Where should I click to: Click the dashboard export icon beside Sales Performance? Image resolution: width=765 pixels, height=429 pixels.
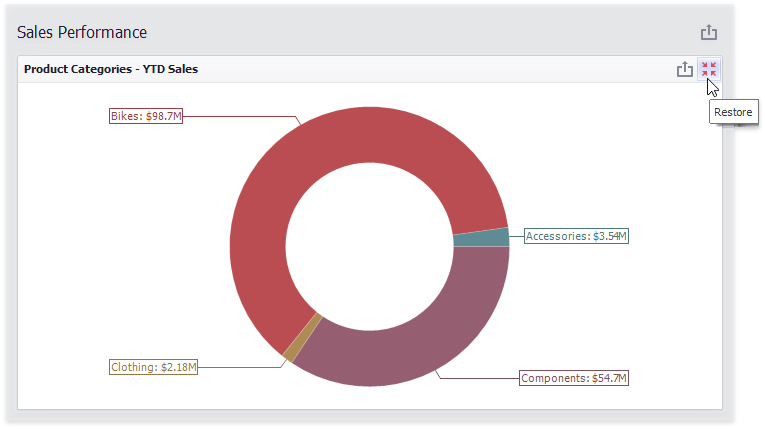tap(709, 32)
